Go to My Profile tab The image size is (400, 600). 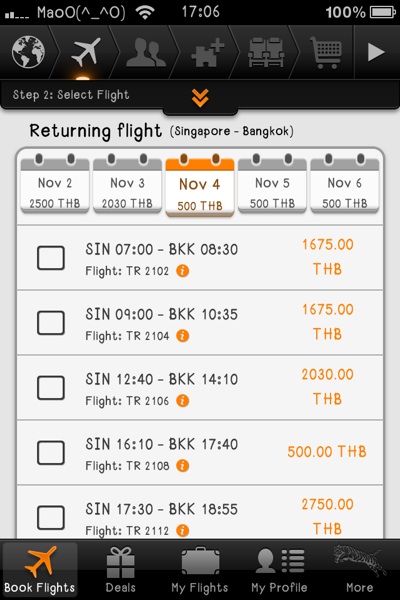(279, 570)
